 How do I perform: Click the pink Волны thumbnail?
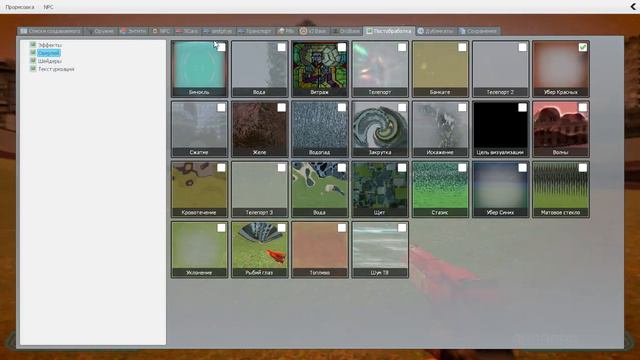[x=561, y=129]
